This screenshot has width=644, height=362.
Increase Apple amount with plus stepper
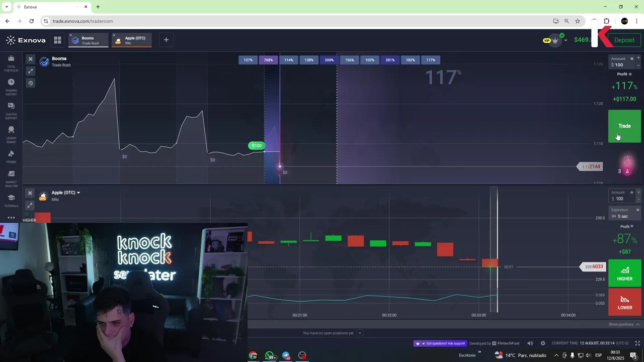point(638,192)
